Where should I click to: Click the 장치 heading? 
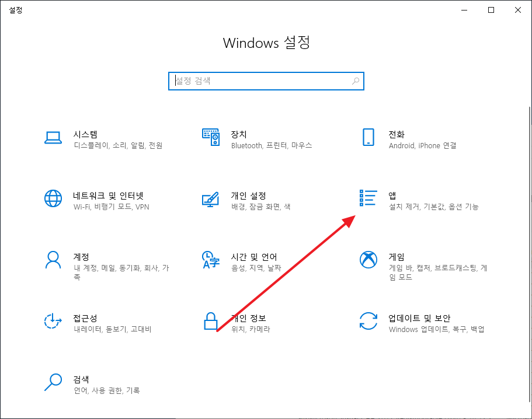239,135
